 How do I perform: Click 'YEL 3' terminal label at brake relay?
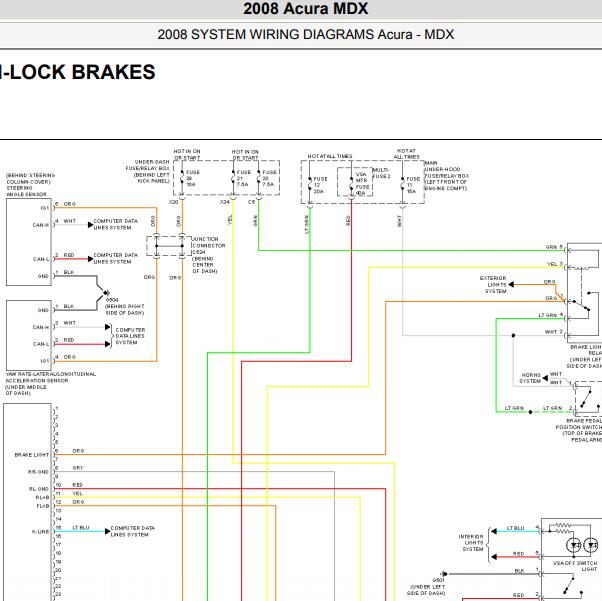(x=555, y=264)
